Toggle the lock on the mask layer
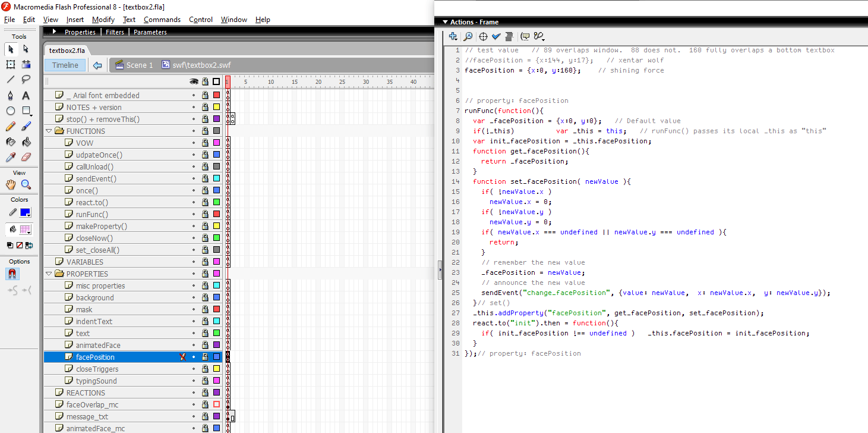The height and width of the screenshot is (433, 868). 205,309
